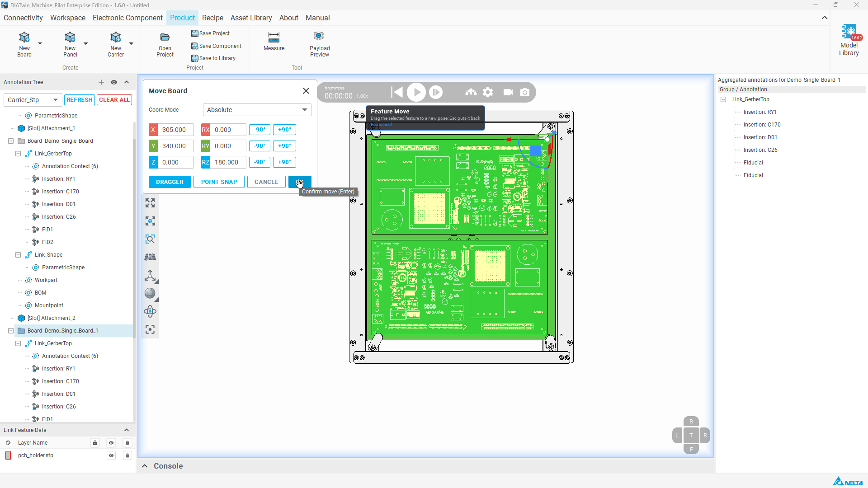This screenshot has height=488, width=868.
Task: Start video recording of the viewport
Action: click(x=508, y=92)
